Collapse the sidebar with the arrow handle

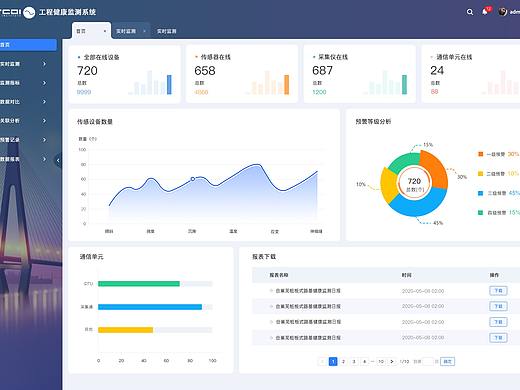pyautogui.click(x=58, y=161)
